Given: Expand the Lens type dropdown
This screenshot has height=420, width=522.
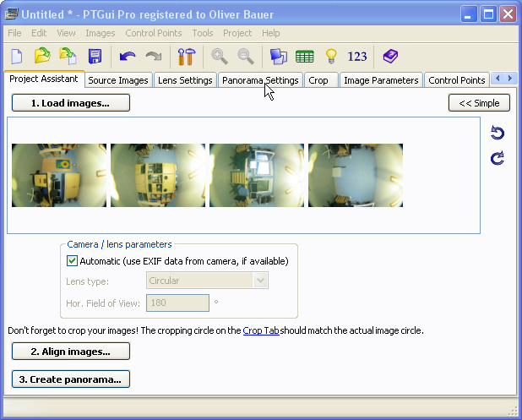Looking at the screenshot, I should pos(260,281).
